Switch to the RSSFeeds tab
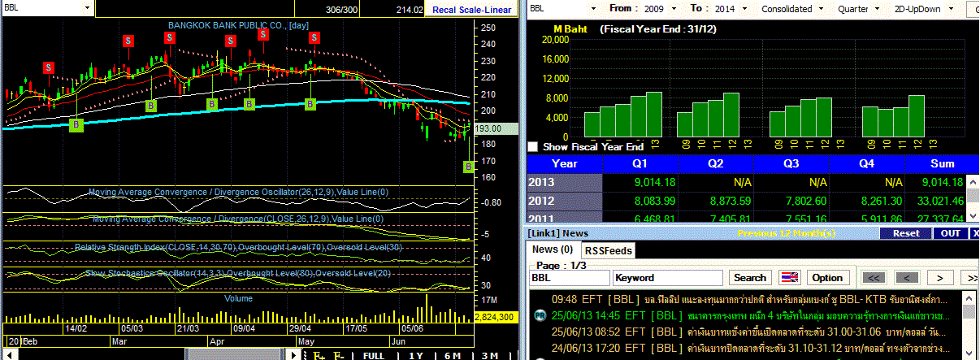Screen dimensions: 980x360 608,250
